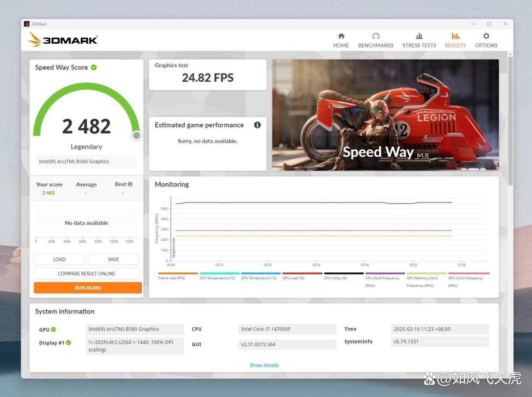Select the Results bar chart icon
532x397 pixels.
pyautogui.click(x=455, y=36)
